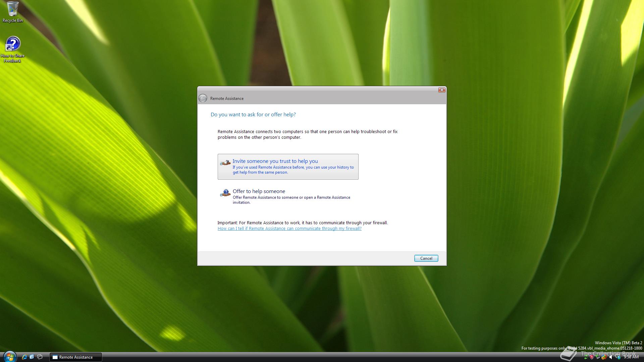Launch Internet Explorer from Quick Launch

[x=24, y=357]
